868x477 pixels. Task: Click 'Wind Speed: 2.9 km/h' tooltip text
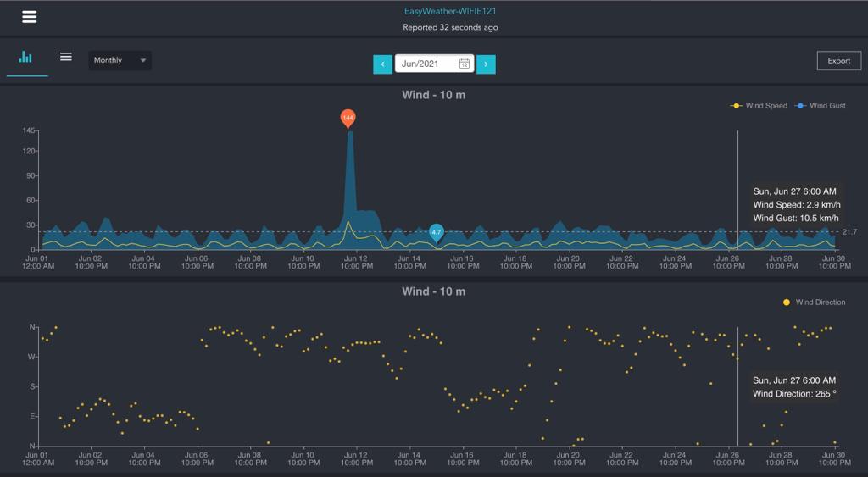coord(797,205)
